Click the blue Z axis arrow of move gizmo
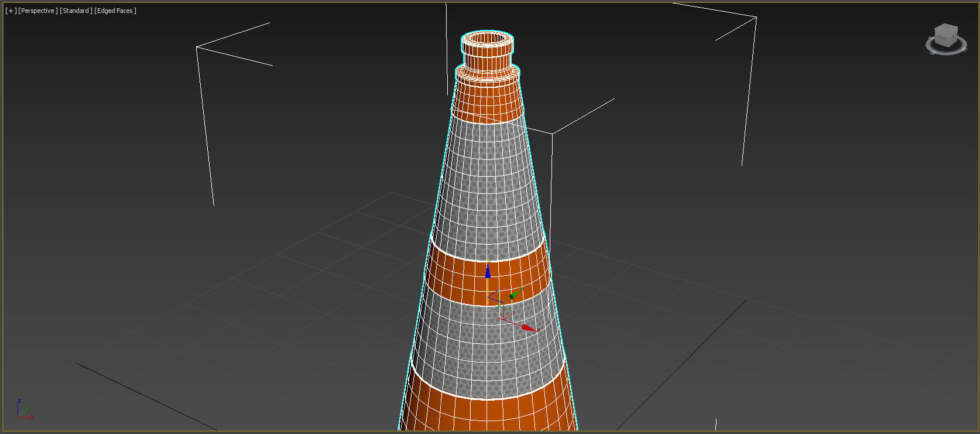 click(x=488, y=271)
